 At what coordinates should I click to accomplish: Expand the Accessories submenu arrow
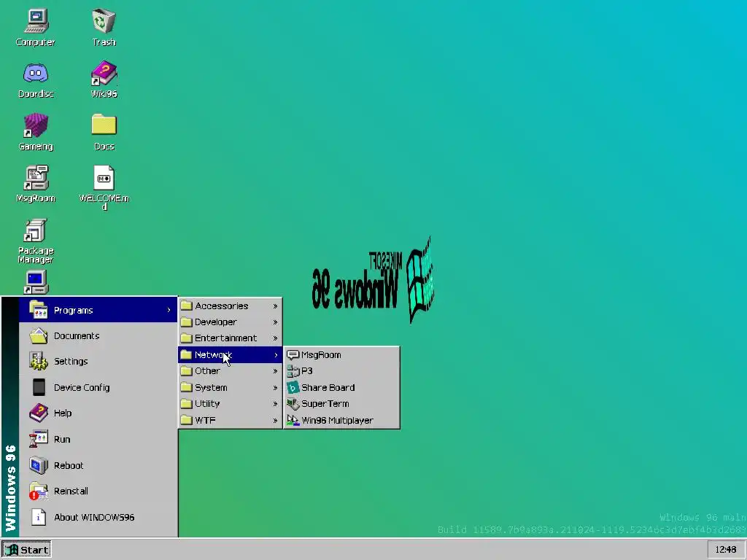(x=275, y=306)
